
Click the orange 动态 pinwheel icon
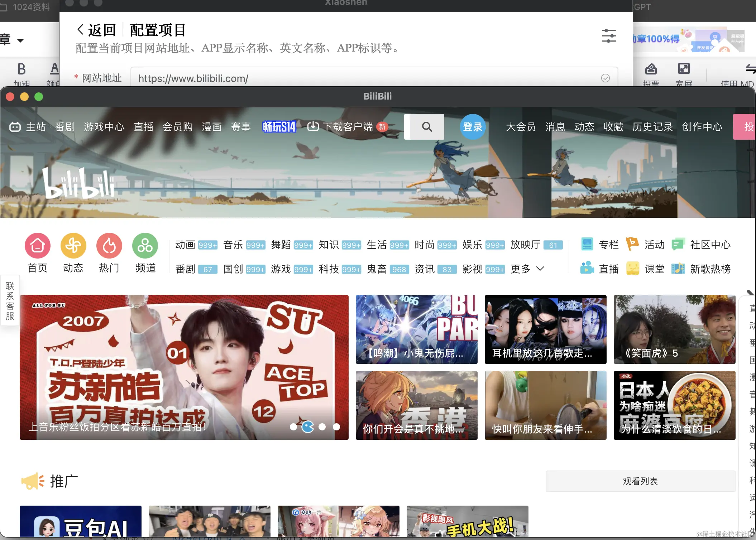[x=73, y=246]
